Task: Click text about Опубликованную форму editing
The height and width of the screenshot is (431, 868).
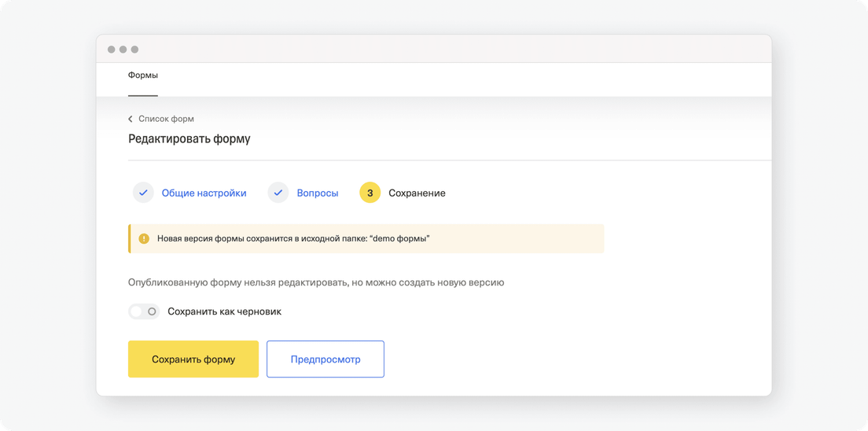Action: point(316,282)
